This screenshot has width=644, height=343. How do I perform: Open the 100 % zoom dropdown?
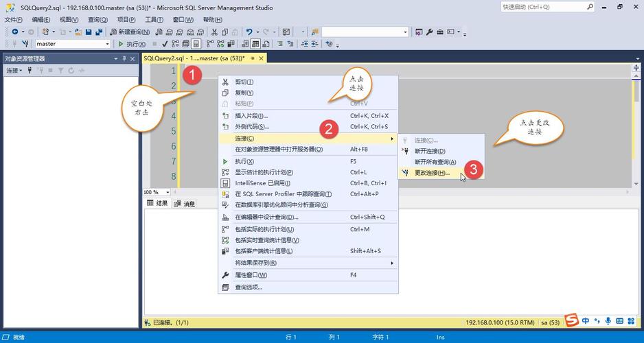click(x=168, y=192)
